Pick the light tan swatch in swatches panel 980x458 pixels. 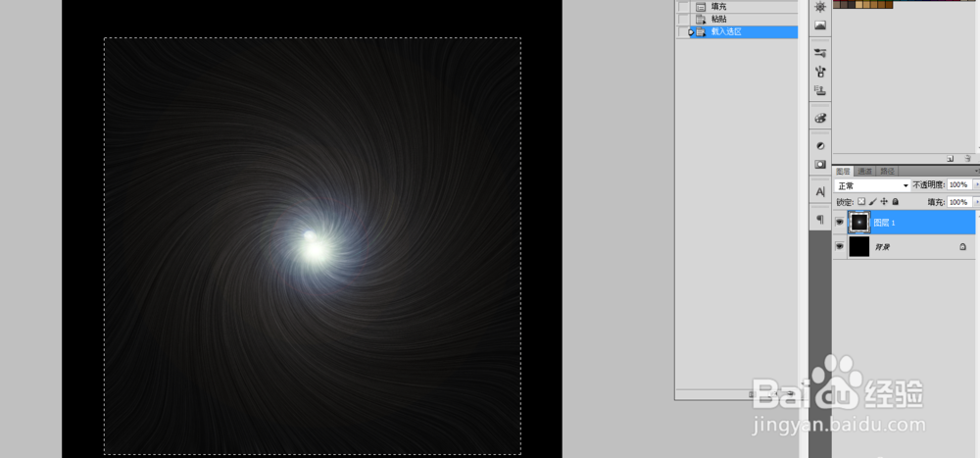[x=858, y=4]
